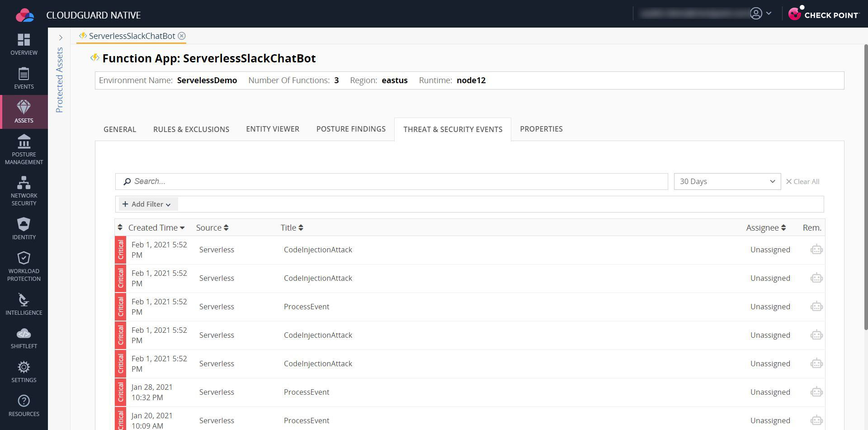Open the user account menu
This screenshot has height=430, width=868.
[761, 14]
